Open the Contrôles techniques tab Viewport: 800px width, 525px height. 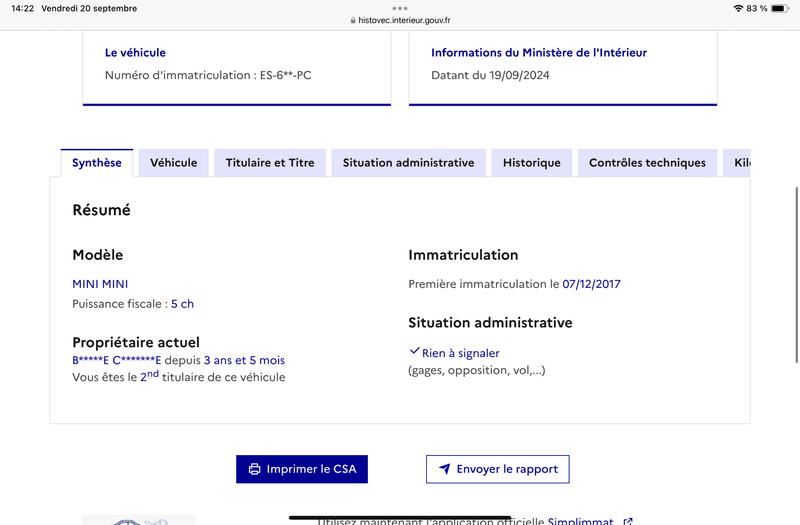pyautogui.click(x=647, y=163)
